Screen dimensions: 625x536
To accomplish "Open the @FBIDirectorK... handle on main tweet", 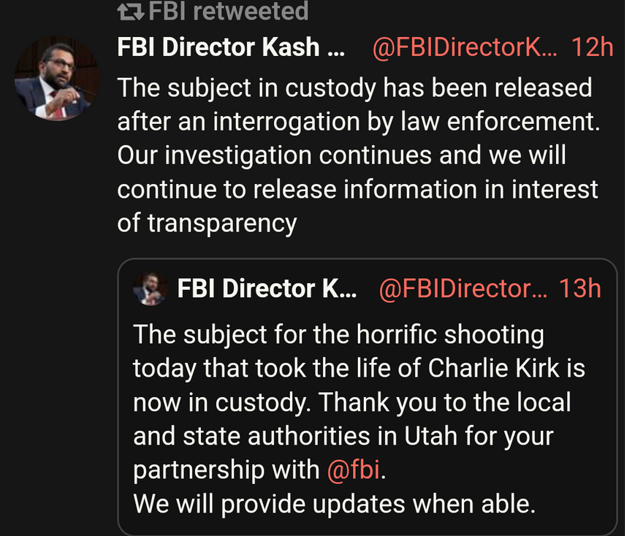I will pos(466,47).
